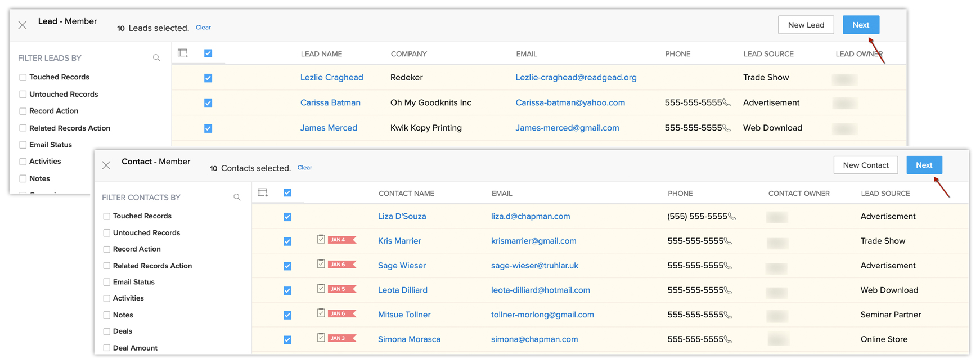Image resolution: width=980 pixels, height=363 pixels.
Task: Uncheck the Lezlie Craghead lead row
Action: tap(208, 78)
